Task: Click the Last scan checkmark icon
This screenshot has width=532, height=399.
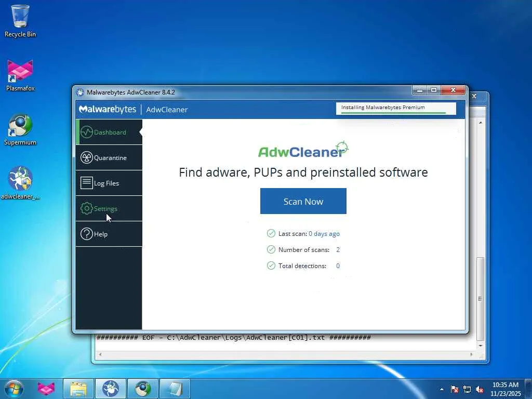Action: coord(271,233)
